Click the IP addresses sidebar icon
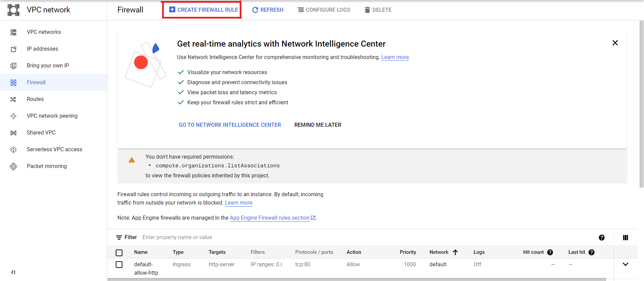644x281 pixels. (13, 49)
